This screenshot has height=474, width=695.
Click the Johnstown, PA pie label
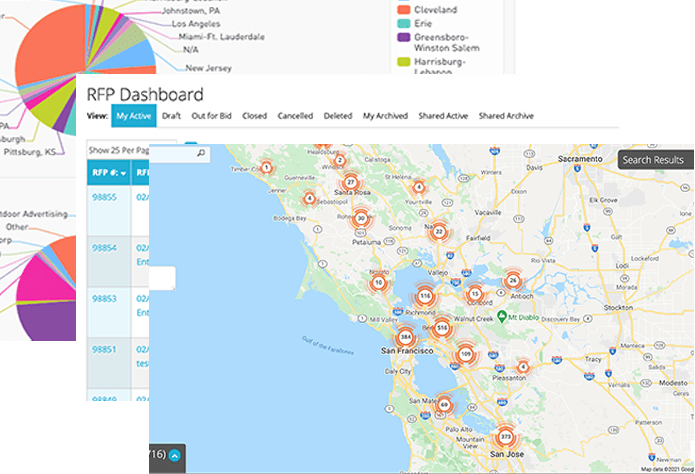tap(191, 11)
